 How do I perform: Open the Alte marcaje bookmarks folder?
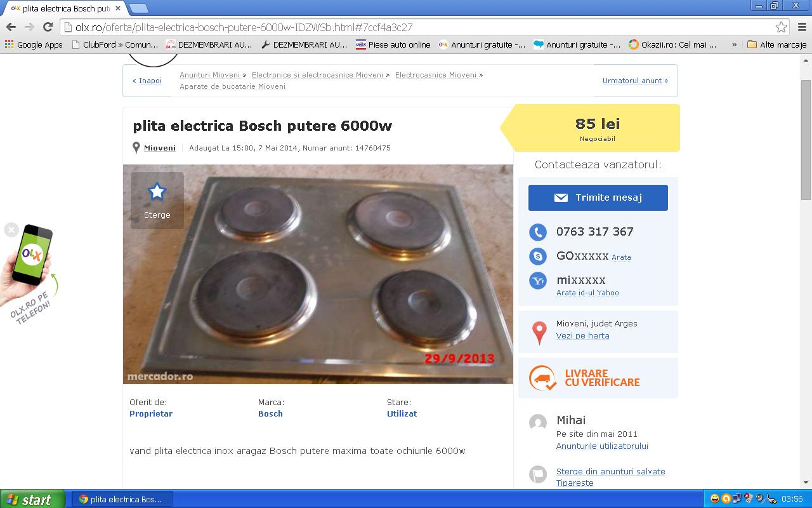click(x=776, y=44)
